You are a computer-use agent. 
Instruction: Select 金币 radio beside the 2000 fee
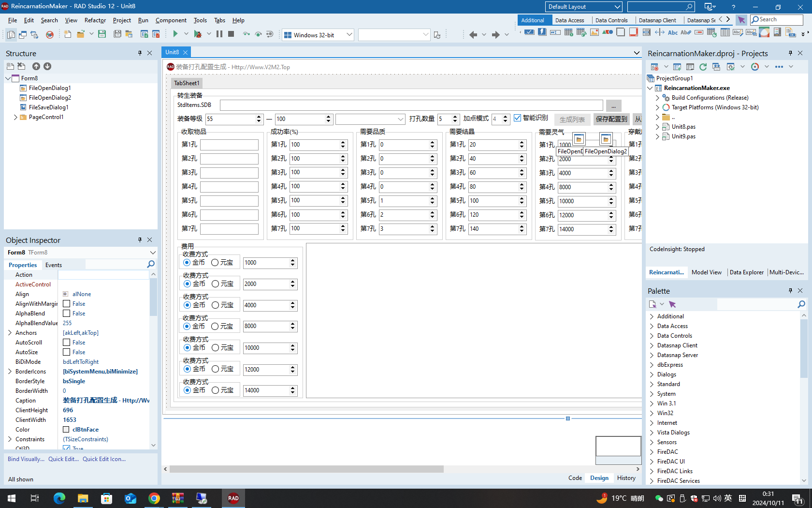tap(188, 284)
